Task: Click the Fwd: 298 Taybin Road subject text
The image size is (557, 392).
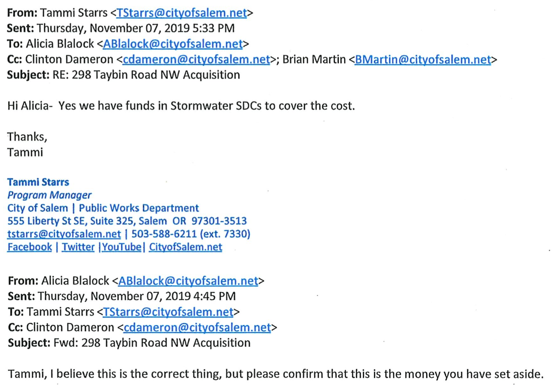Action: pyautogui.click(x=152, y=343)
